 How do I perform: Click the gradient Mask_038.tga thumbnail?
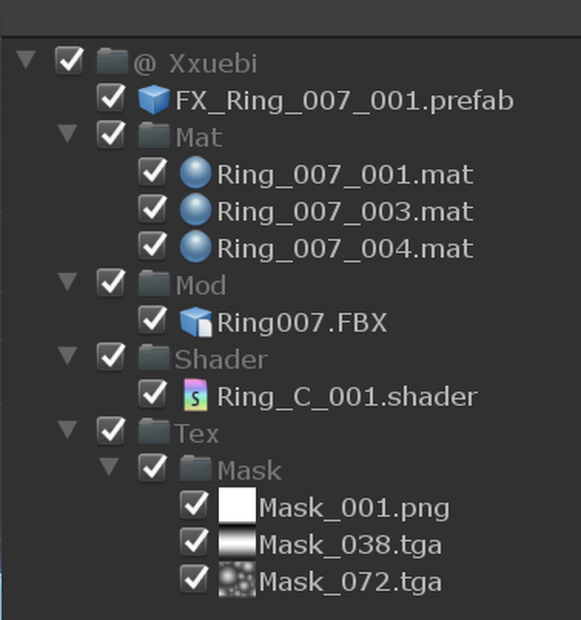[237, 542]
